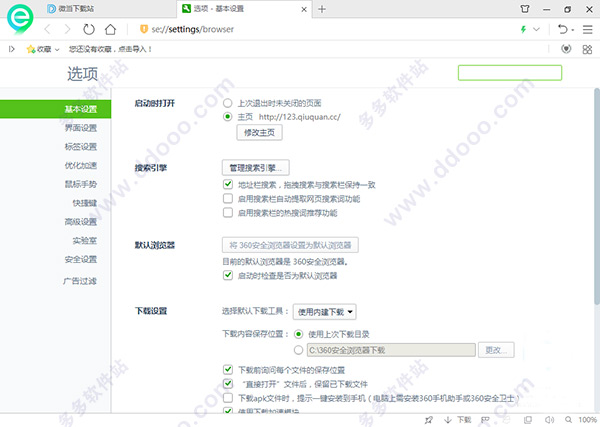Select 标签设置 in sidebar
Image resolution: width=600 pixels, height=427 pixels.
(x=81, y=147)
